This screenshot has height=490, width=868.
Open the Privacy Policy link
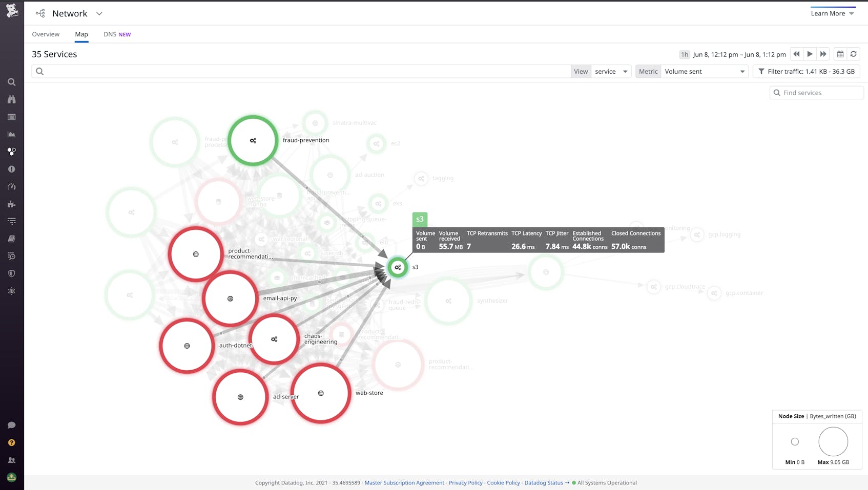coord(465,483)
